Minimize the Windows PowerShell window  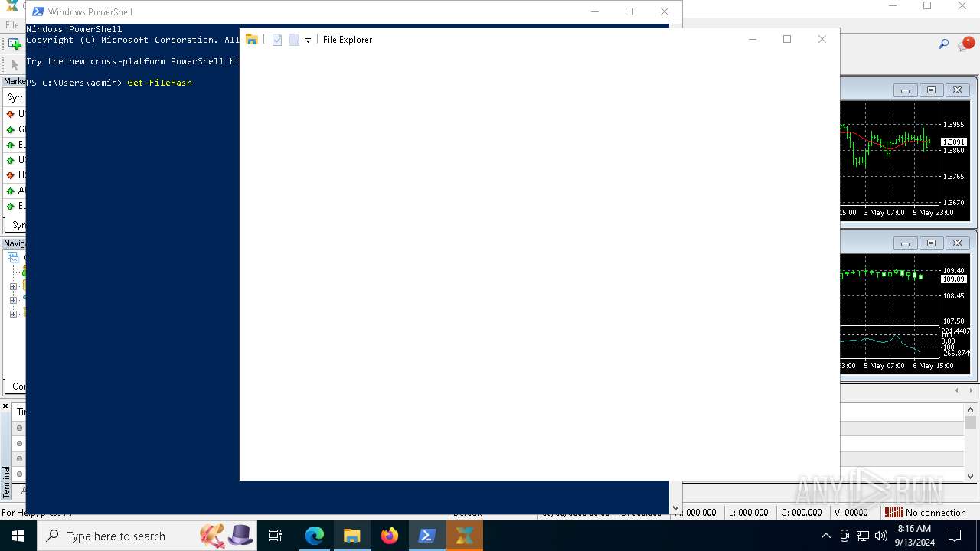tap(594, 11)
